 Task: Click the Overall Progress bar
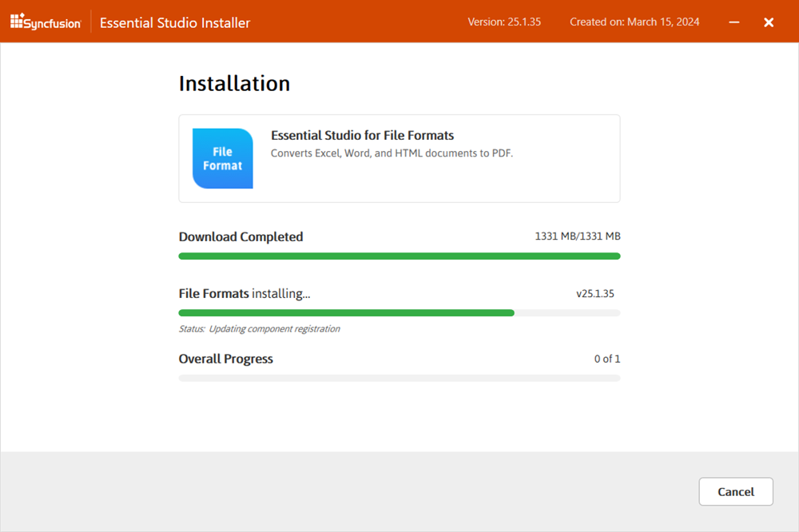tap(399, 378)
